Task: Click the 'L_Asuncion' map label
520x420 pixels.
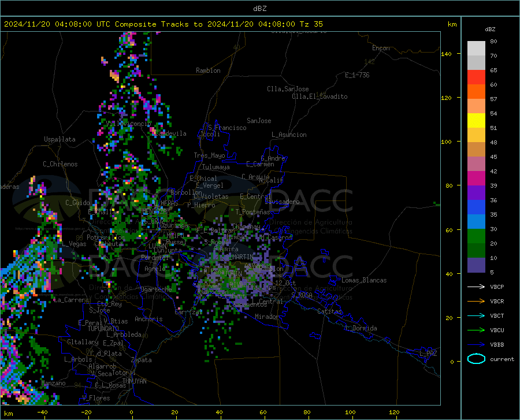Action: tap(289, 135)
